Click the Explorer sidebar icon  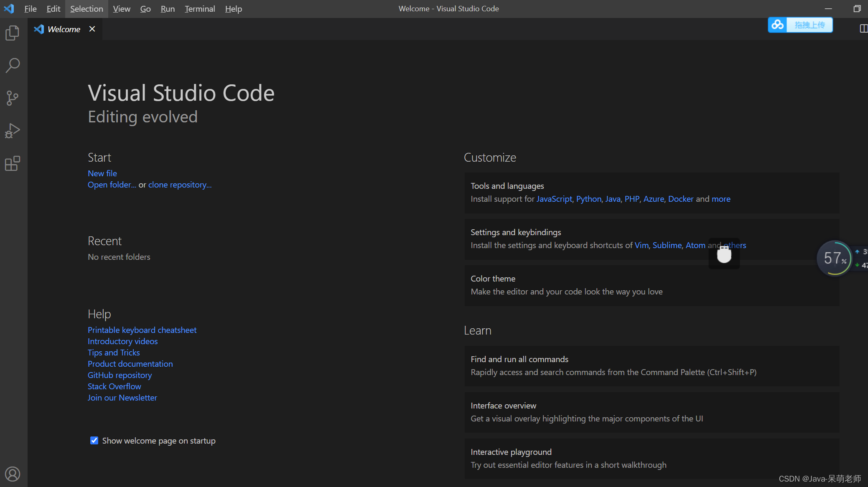pyautogui.click(x=13, y=33)
